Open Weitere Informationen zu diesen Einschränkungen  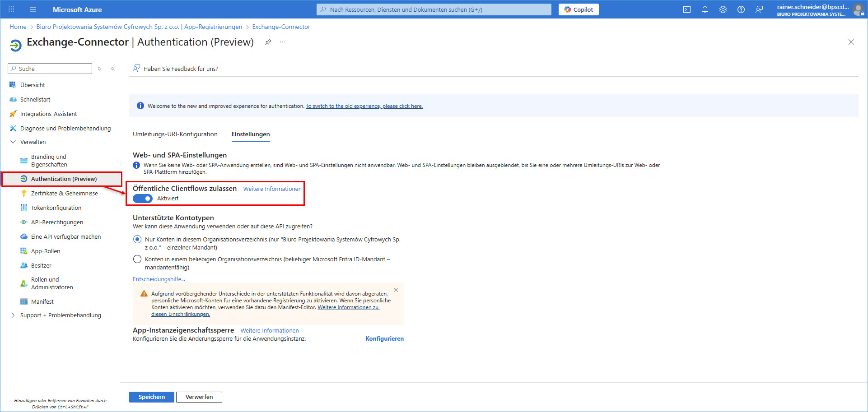point(266,310)
